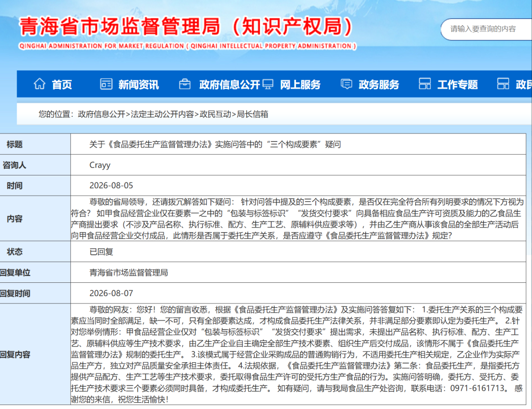The image size is (532, 409).
Task: Open the 政务服务 menu item
Action: pos(379,85)
